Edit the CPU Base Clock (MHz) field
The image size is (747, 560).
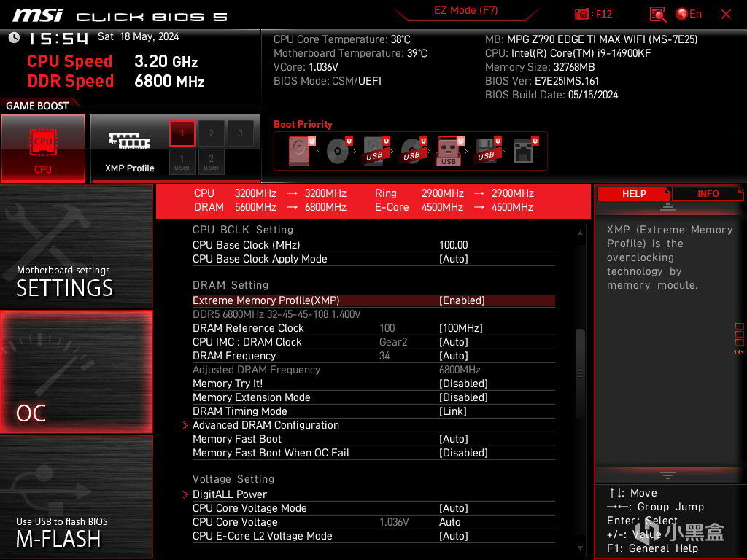coord(454,245)
